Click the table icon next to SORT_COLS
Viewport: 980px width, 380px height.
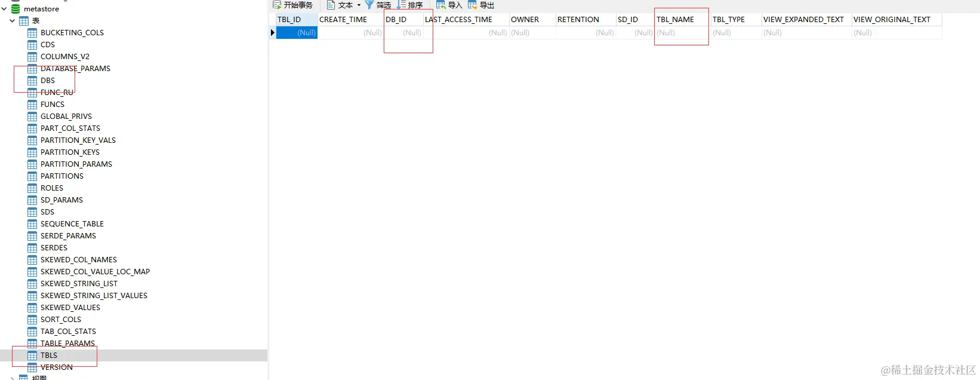(32, 320)
